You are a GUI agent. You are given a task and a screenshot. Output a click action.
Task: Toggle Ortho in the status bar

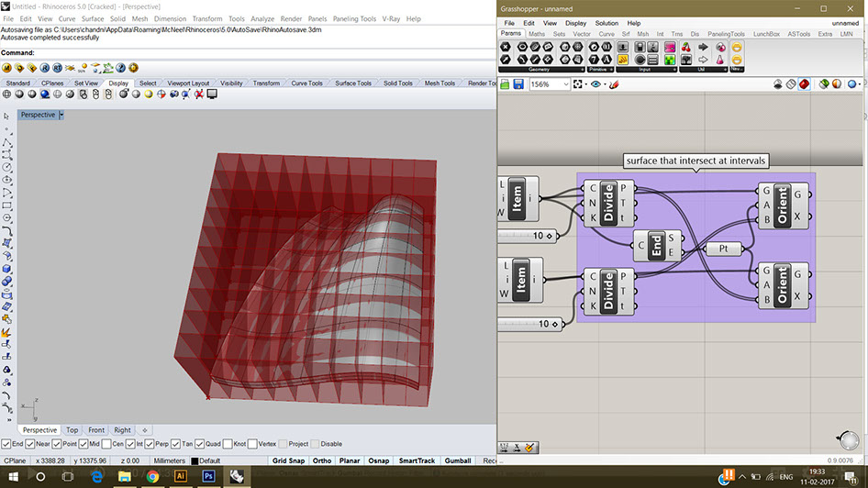(x=322, y=460)
